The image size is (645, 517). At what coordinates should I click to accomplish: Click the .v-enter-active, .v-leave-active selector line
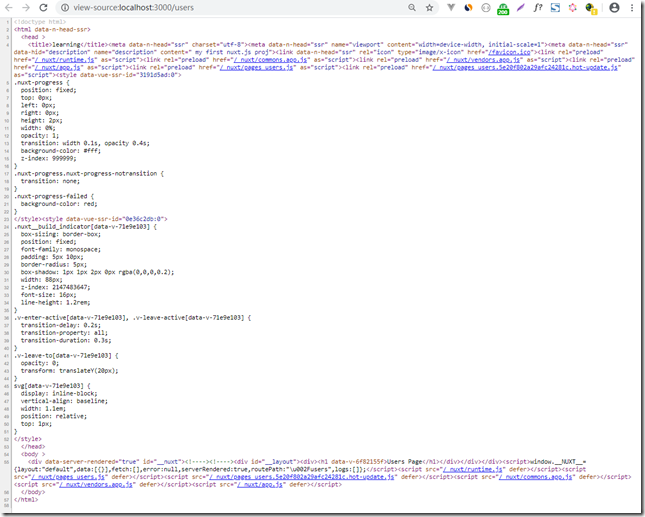[132, 318]
